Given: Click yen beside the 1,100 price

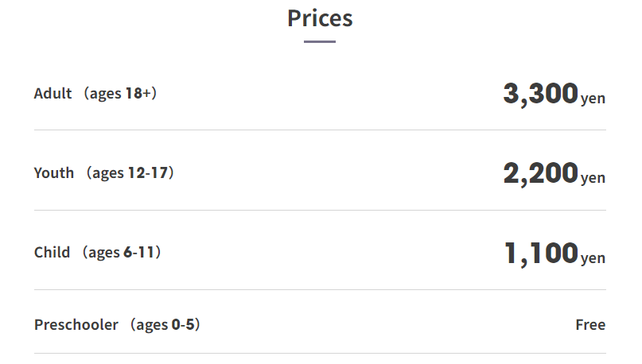Looking at the screenshot, I should click(x=593, y=258).
